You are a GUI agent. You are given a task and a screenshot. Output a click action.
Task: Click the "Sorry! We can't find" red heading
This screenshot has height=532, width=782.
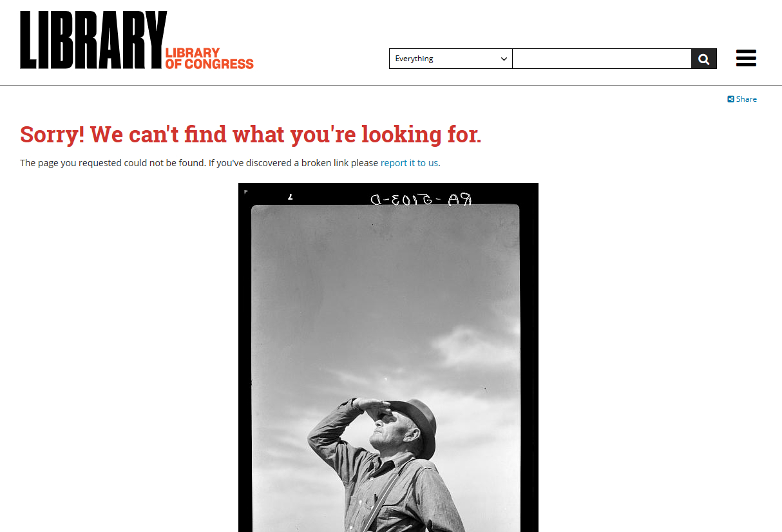pyautogui.click(x=251, y=134)
